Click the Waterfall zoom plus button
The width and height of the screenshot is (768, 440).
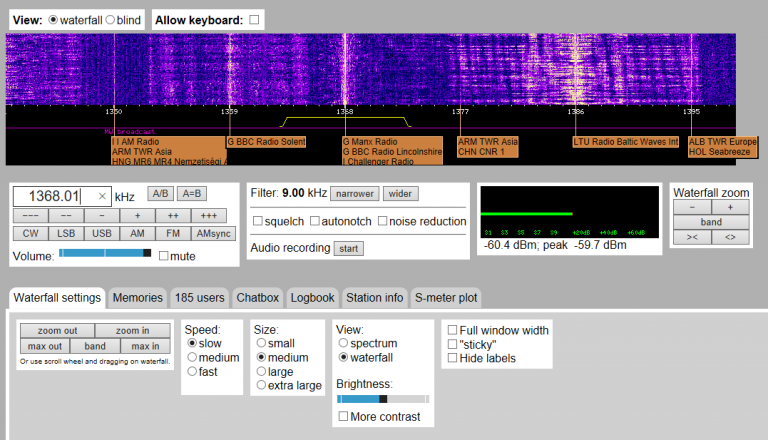coord(730,207)
